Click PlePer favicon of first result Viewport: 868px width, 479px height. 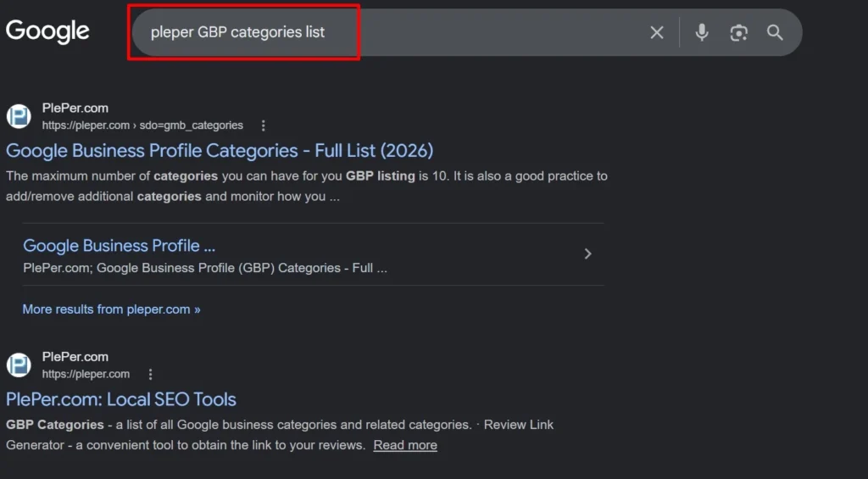tap(19, 117)
